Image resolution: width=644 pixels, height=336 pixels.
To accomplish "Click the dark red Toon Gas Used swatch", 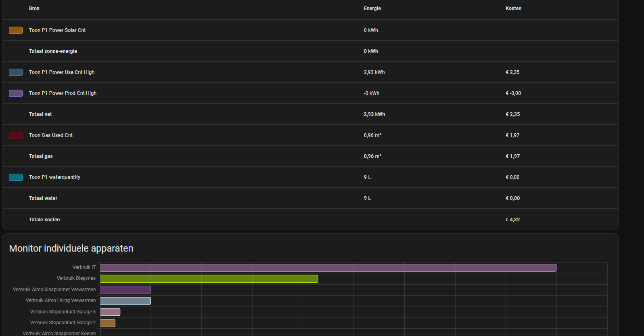I will pyautogui.click(x=16, y=135).
